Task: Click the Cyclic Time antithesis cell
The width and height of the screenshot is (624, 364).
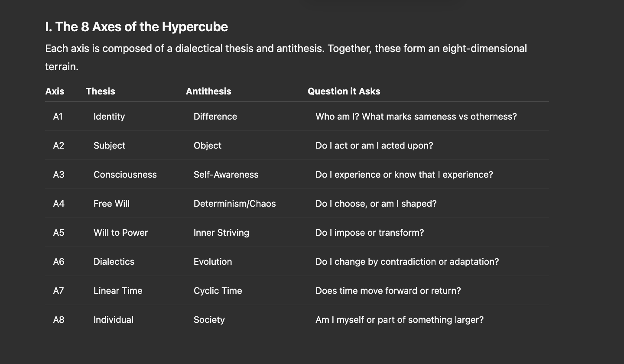Action: point(218,291)
